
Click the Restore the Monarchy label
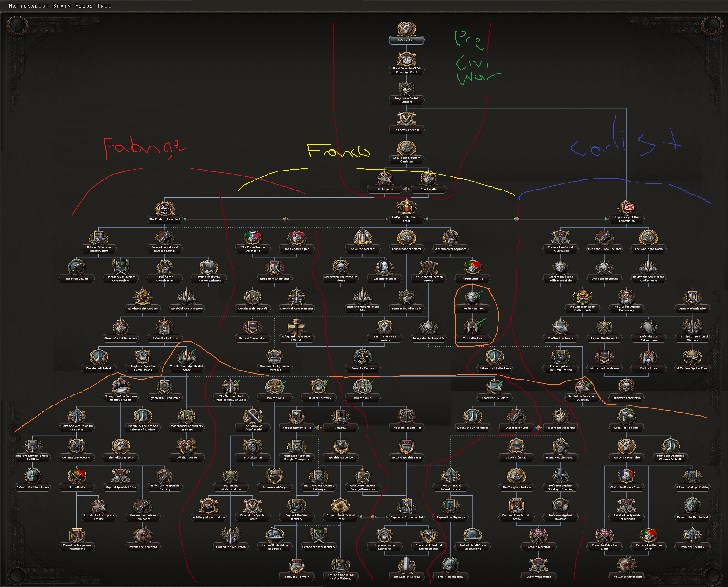560,428
